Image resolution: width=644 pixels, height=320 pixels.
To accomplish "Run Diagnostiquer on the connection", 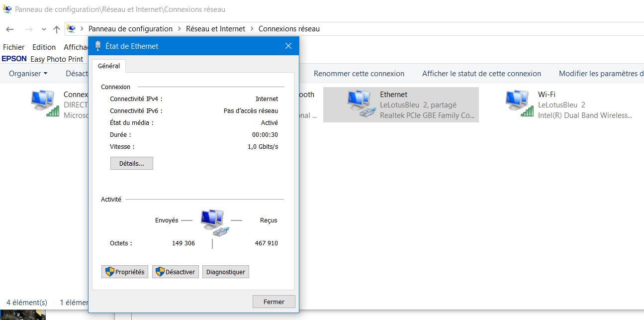I will coord(225,272).
